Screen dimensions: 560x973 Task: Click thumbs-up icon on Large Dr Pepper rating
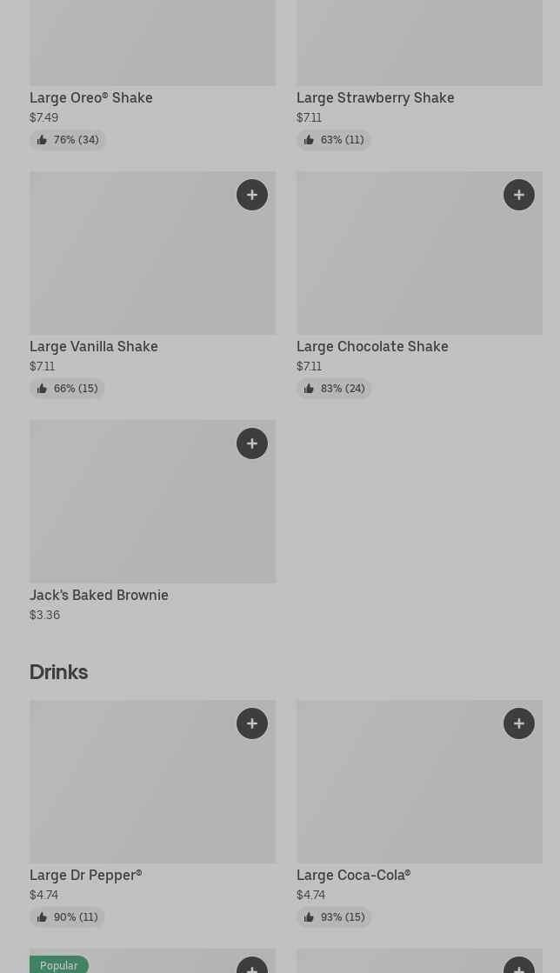(x=42, y=917)
